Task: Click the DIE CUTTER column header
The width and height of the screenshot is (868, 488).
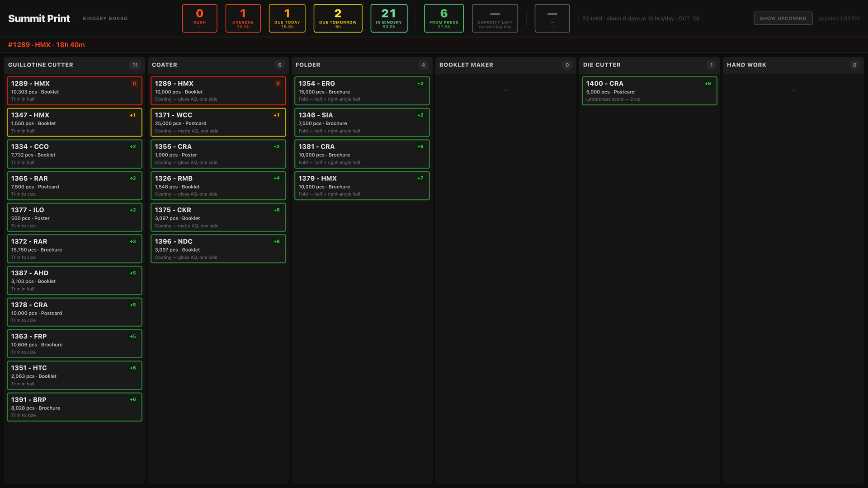Action: [650, 65]
